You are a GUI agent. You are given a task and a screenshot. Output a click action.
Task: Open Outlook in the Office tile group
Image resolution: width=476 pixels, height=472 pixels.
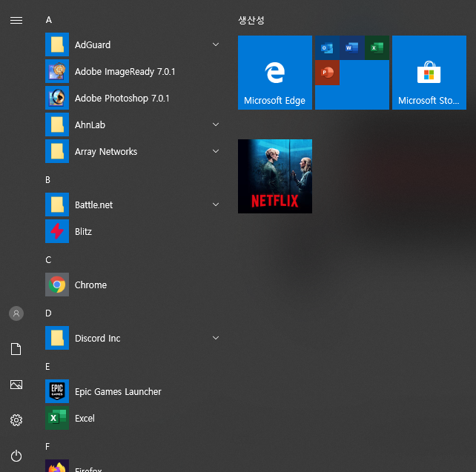[327, 47]
